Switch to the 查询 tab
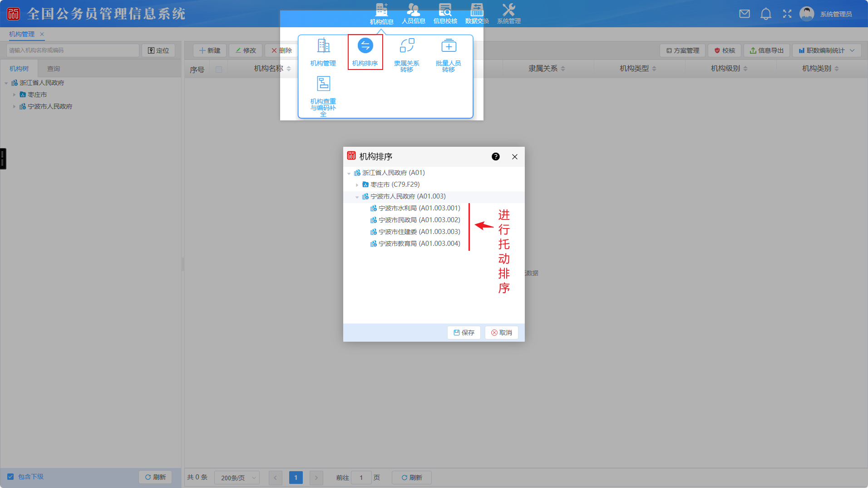 tap(54, 69)
